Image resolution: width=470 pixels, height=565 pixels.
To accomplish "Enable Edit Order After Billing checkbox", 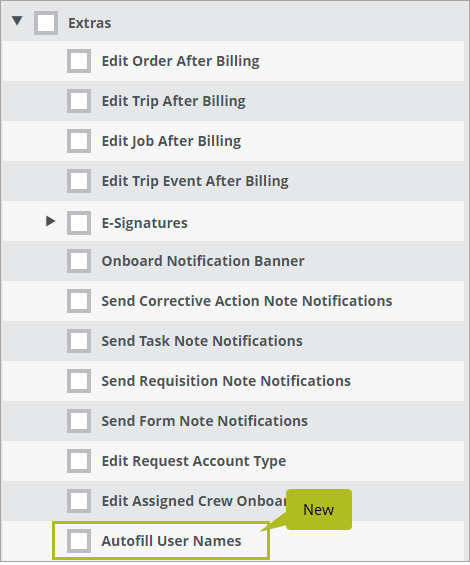I will tap(79, 61).
